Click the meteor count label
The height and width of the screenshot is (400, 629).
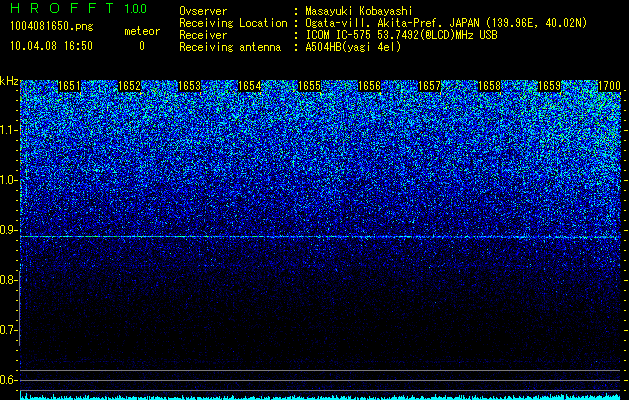click(x=142, y=31)
